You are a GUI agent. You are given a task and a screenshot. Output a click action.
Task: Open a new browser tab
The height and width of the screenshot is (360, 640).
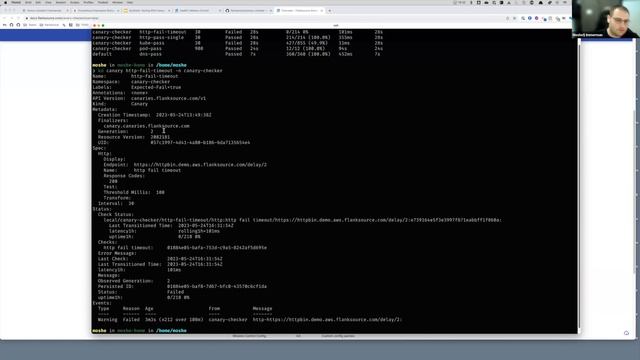330,11
